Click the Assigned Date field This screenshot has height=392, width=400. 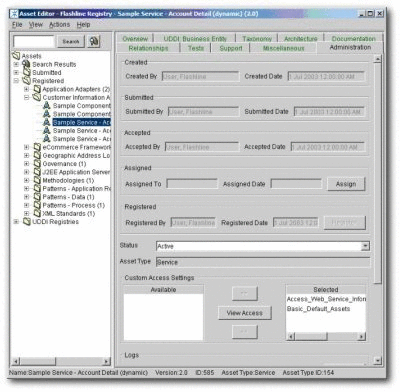tap(296, 184)
